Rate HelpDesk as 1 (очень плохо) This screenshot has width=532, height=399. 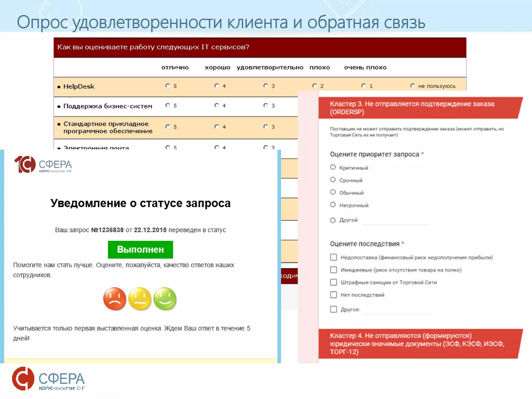364,86
